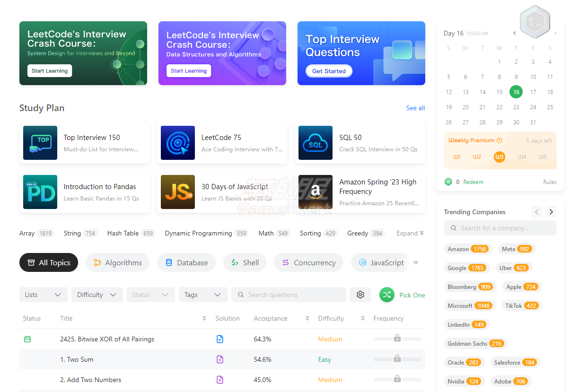Open the settings gear next to search
Image resolution: width=570 pixels, height=392 pixels.
point(360,295)
